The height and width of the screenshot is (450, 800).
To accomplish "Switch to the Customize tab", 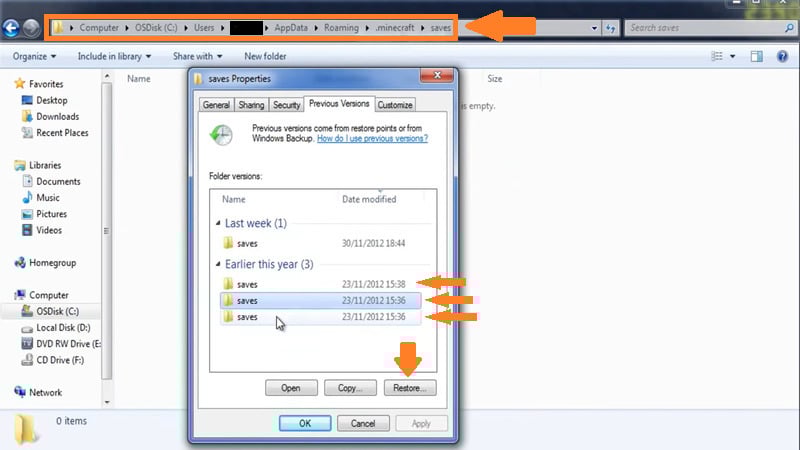I will 395,105.
